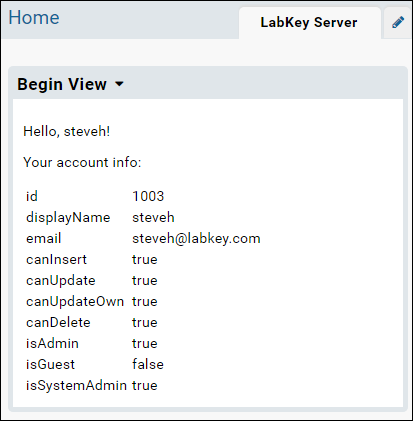Click the isSystemAdmin label
The image size is (413, 421).
[x=76, y=386]
